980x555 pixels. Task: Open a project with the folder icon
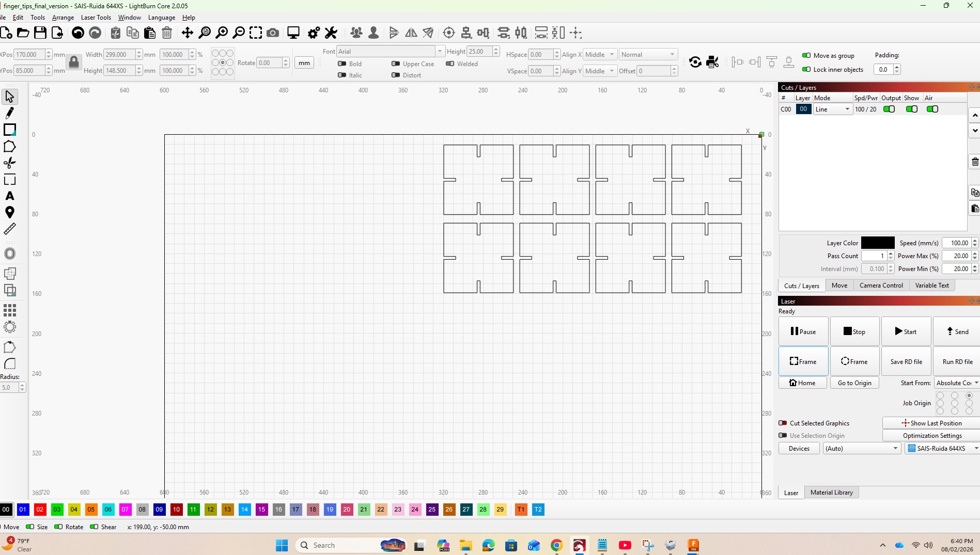(23, 33)
